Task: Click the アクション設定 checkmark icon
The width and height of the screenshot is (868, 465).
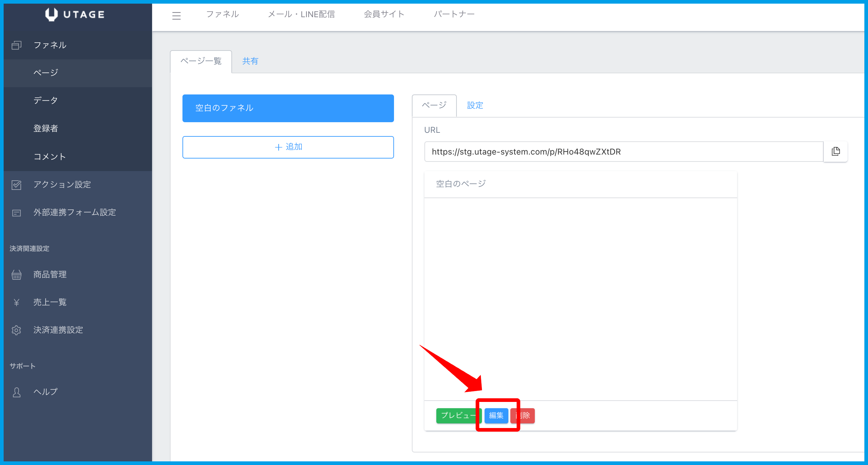Action: (16, 185)
